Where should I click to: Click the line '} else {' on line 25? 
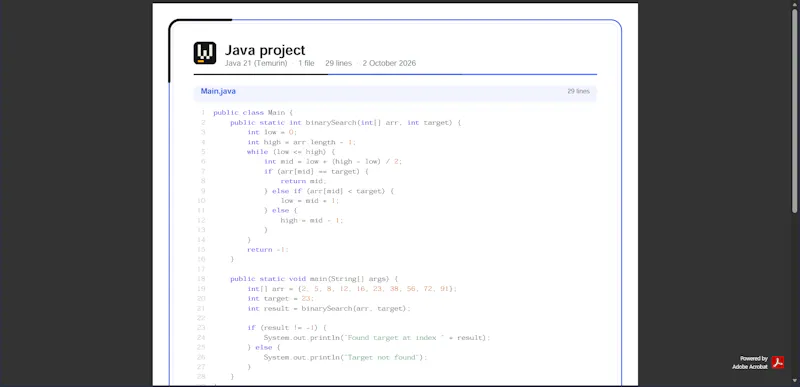coord(264,348)
